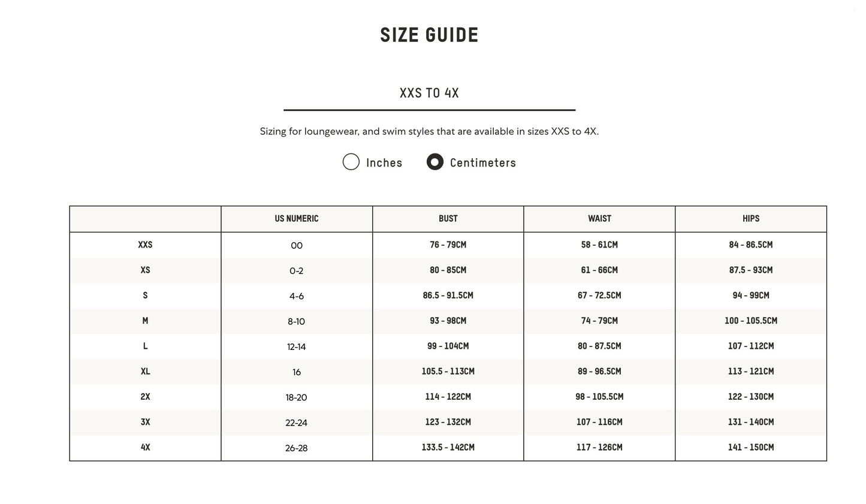The height and width of the screenshot is (504, 866).
Task: Click the HIPS column header
Action: coord(750,219)
